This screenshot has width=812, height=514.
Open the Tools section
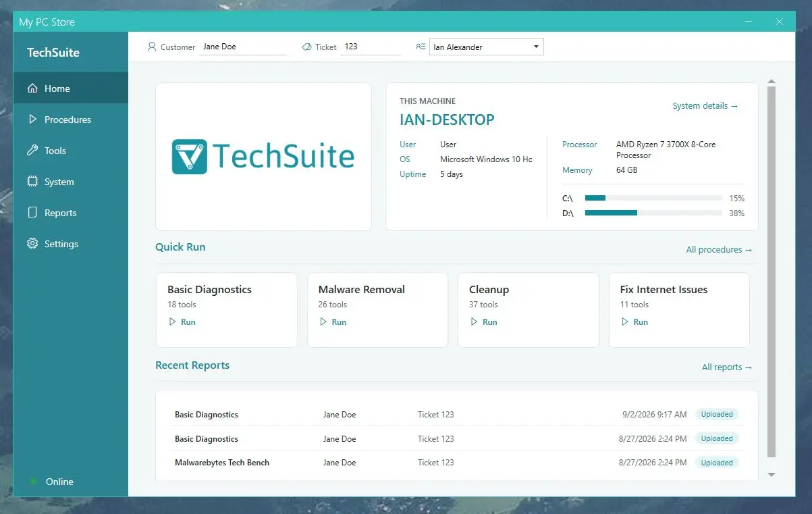(70, 151)
